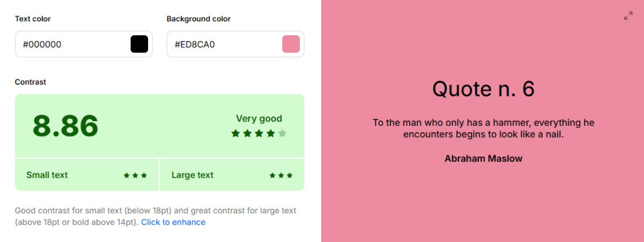The width and height of the screenshot is (644, 242).
Task: Click the Large text star rating
Action: [x=281, y=175]
